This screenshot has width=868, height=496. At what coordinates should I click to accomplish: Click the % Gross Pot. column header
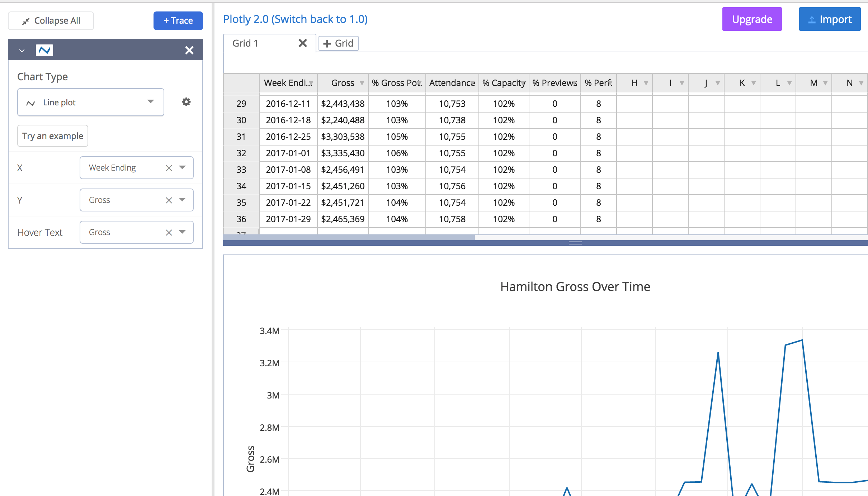click(397, 83)
